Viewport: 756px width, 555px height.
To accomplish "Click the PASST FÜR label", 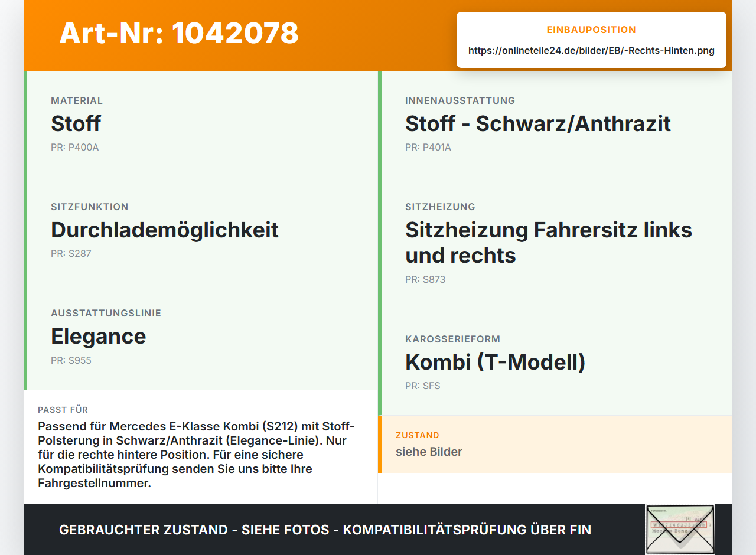I will coord(63,410).
